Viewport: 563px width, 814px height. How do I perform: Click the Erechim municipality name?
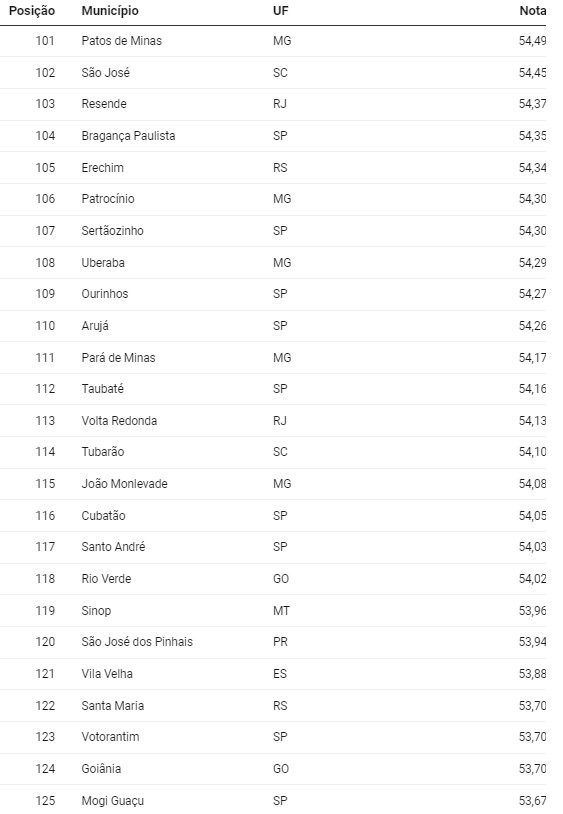(102, 168)
